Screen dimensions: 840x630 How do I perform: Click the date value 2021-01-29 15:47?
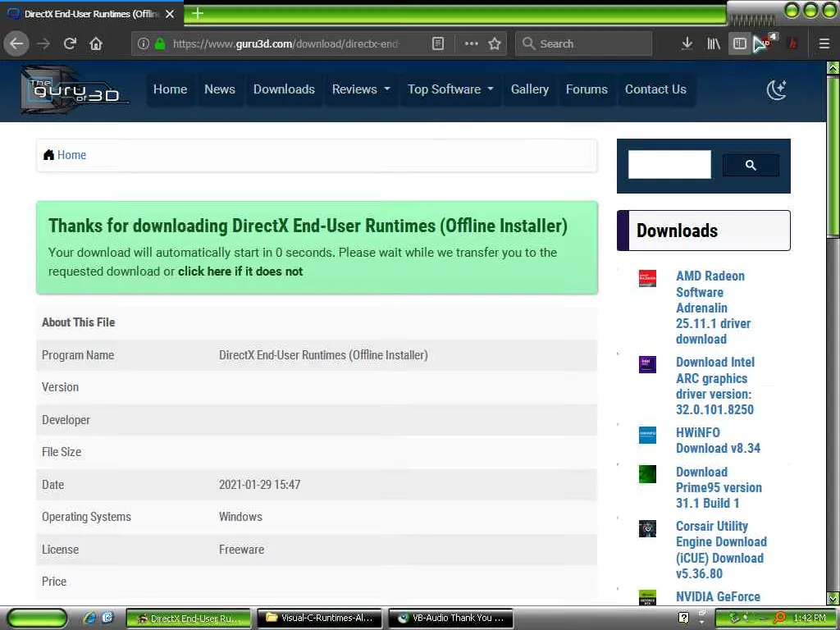click(260, 485)
